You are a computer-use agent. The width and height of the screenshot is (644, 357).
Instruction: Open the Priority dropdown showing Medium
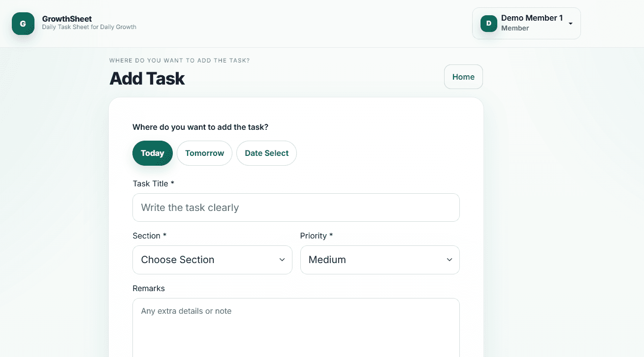(380, 260)
